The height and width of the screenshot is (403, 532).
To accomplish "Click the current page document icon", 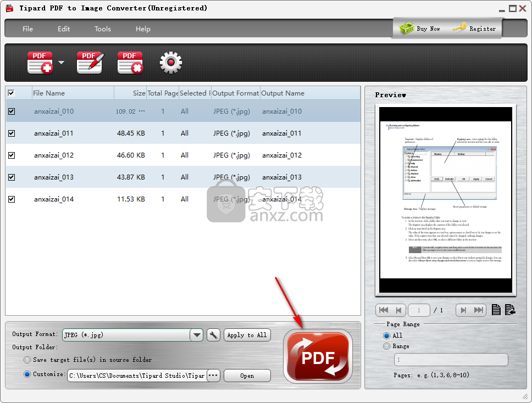I will pyautogui.click(x=496, y=310).
